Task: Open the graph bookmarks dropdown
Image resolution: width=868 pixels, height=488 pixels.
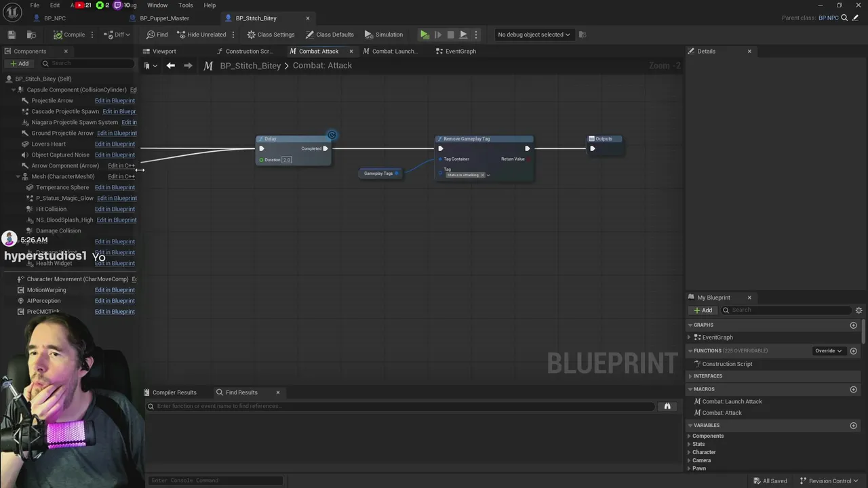Action: [151, 66]
